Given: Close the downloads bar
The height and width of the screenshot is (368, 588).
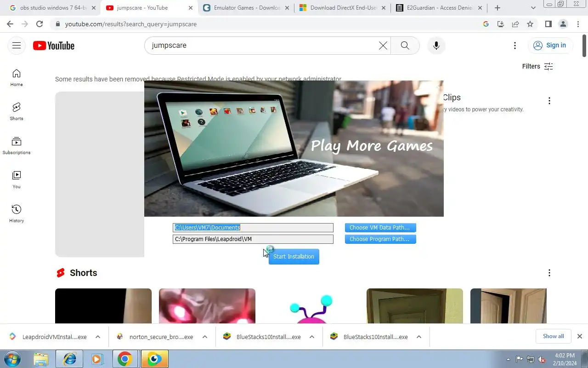Looking at the screenshot, I should point(580,336).
